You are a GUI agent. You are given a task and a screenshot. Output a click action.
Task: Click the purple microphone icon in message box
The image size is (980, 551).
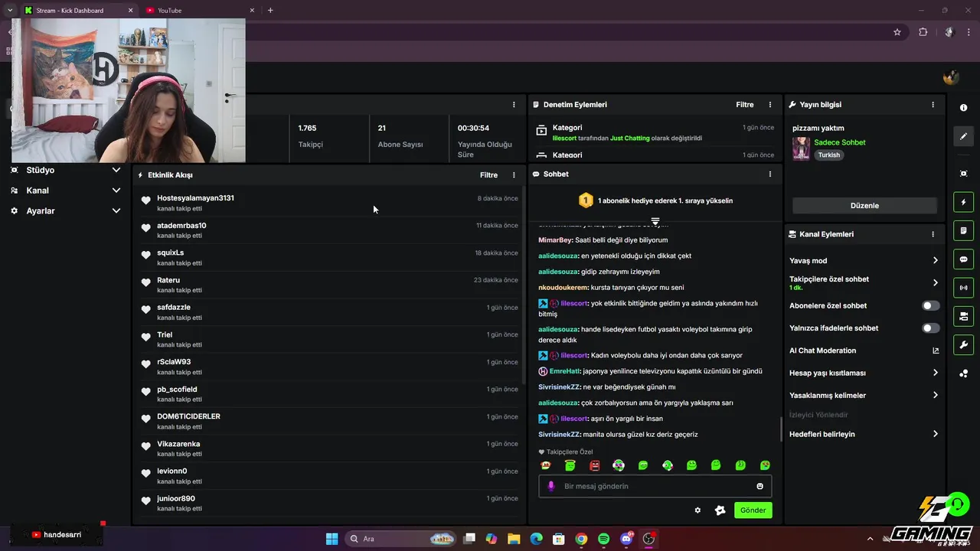point(550,486)
